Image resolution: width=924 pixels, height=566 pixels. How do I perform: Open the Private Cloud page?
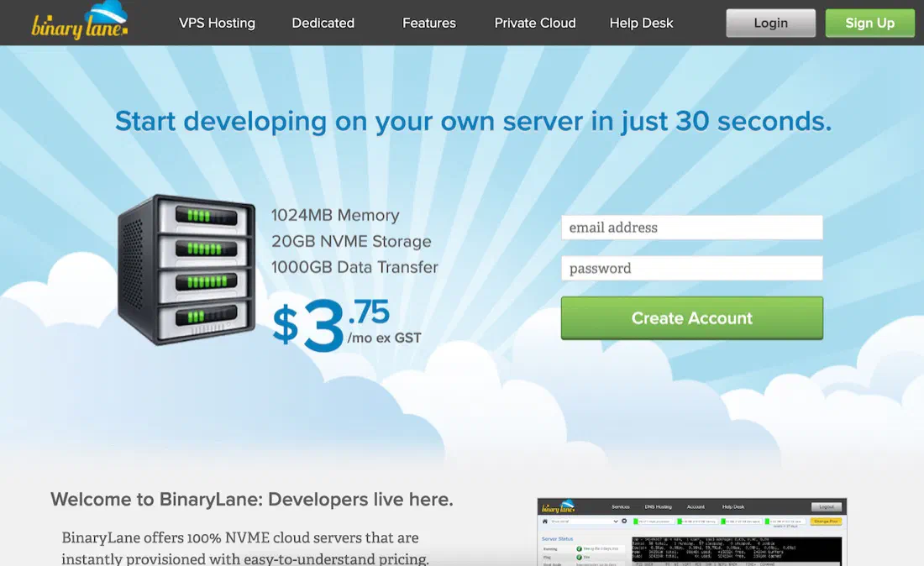pyautogui.click(x=535, y=23)
